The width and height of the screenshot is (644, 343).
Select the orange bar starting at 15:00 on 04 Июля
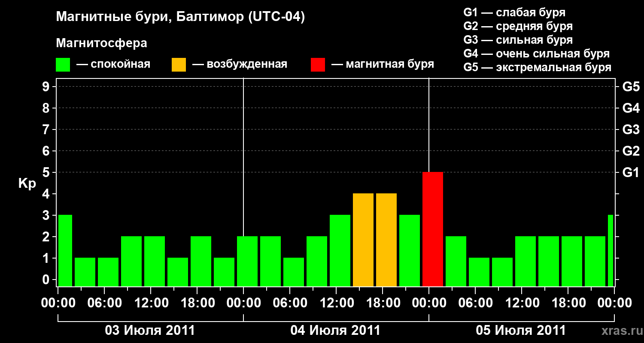pos(363,240)
